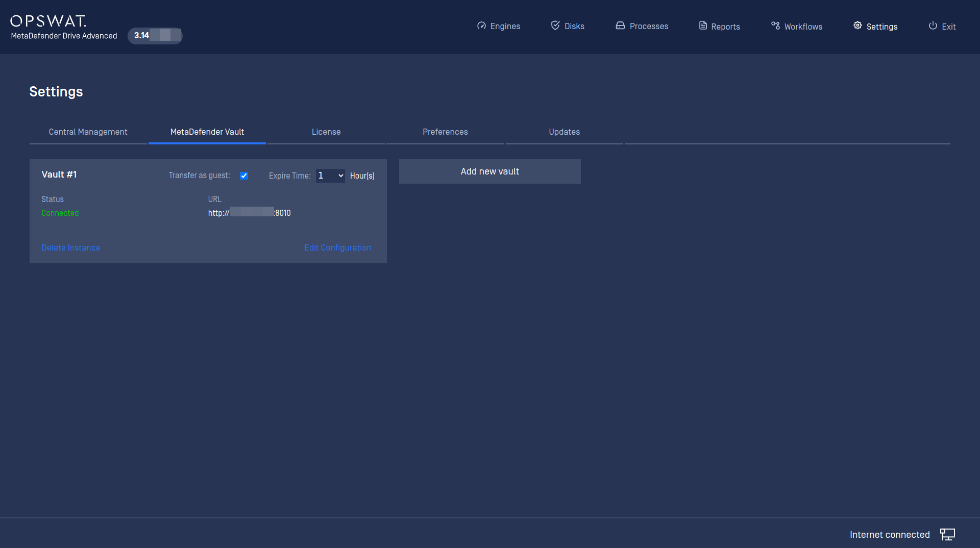
Task: Click the Hour[s] unit label
Action: 362,176
